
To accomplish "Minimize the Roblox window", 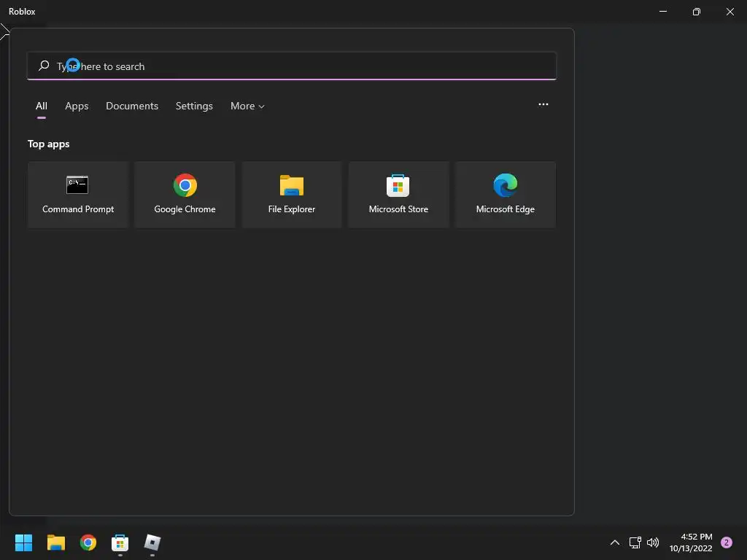I will click(662, 12).
